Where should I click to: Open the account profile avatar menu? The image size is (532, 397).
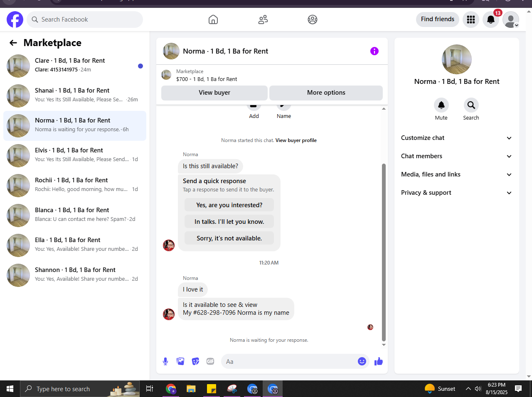(x=511, y=20)
